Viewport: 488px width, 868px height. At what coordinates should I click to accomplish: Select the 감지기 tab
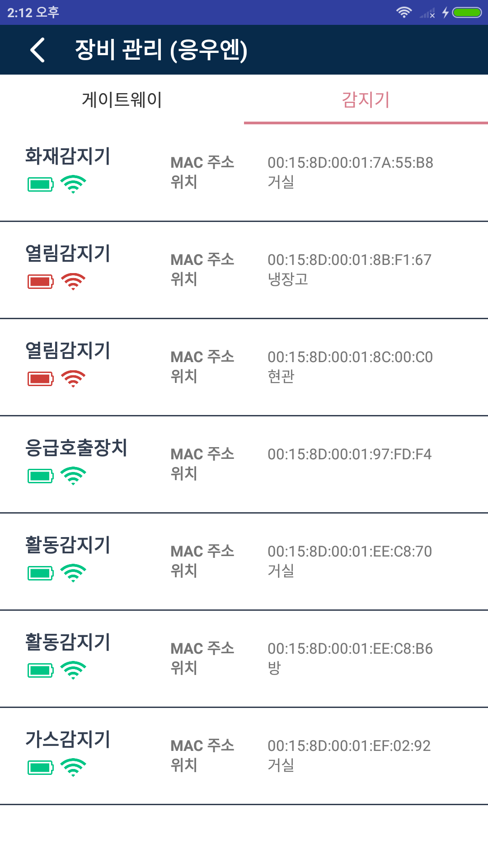[x=366, y=99]
